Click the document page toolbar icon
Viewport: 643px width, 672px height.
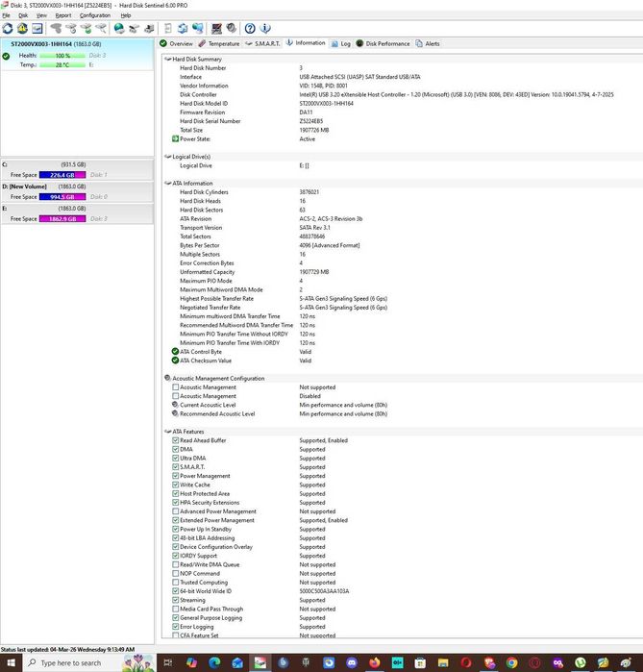pyautogui.click(x=168, y=28)
